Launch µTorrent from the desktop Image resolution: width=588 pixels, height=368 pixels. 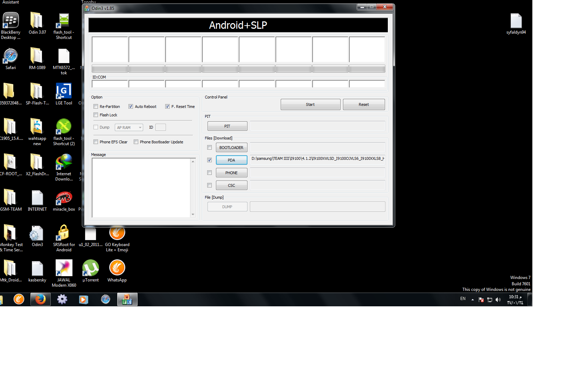click(90, 271)
